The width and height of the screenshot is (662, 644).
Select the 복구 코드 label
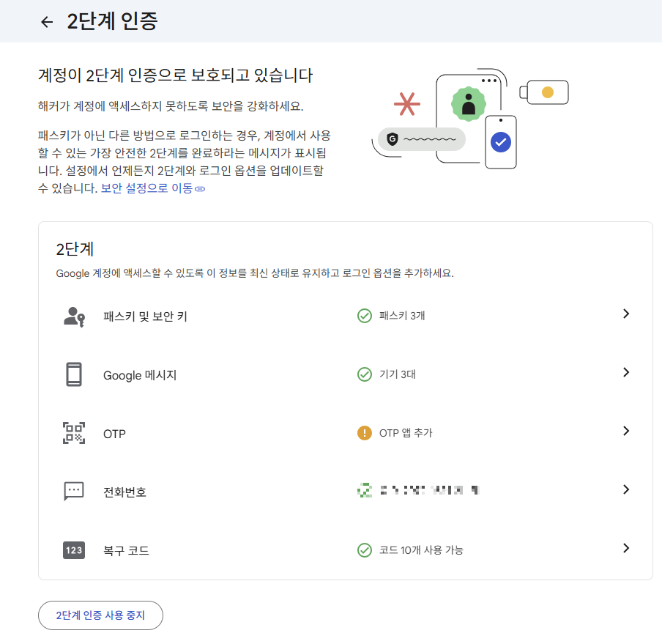tap(126, 551)
